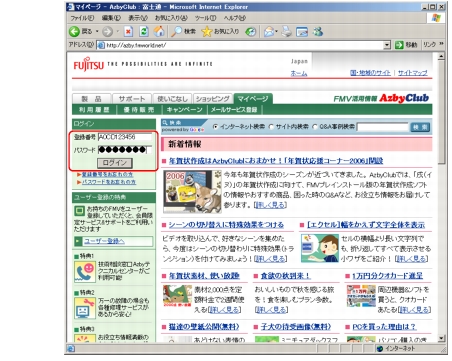Click the Excel tip cartoon thumbnail
The width and height of the screenshot is (452, 361).
(x=320, y=249)
